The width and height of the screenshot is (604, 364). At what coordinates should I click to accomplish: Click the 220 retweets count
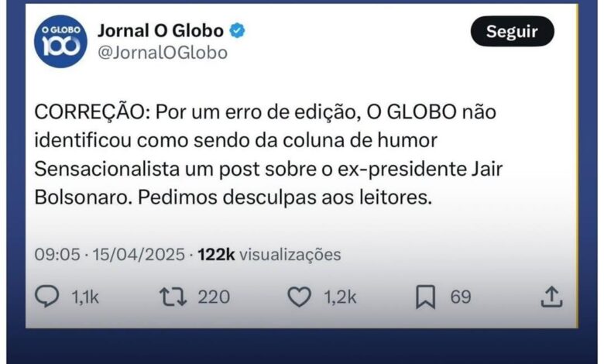tap(214, 297)
